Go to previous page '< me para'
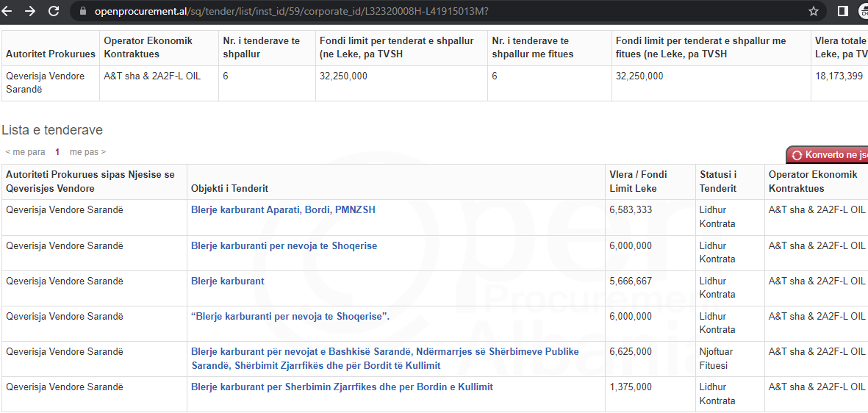This screenshot has height=413, width=868. (25, 152)
